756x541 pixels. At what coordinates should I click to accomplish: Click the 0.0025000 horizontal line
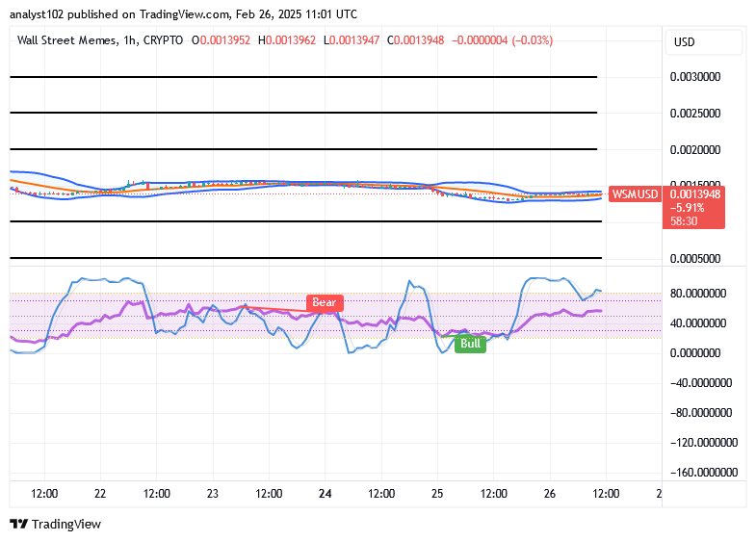pyautogui.click(x=303, y=113)
